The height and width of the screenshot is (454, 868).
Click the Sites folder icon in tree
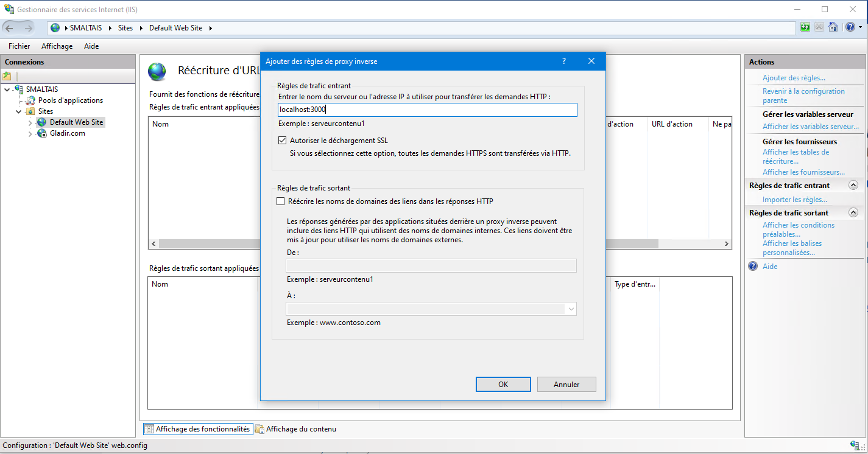tap(30, 111)
